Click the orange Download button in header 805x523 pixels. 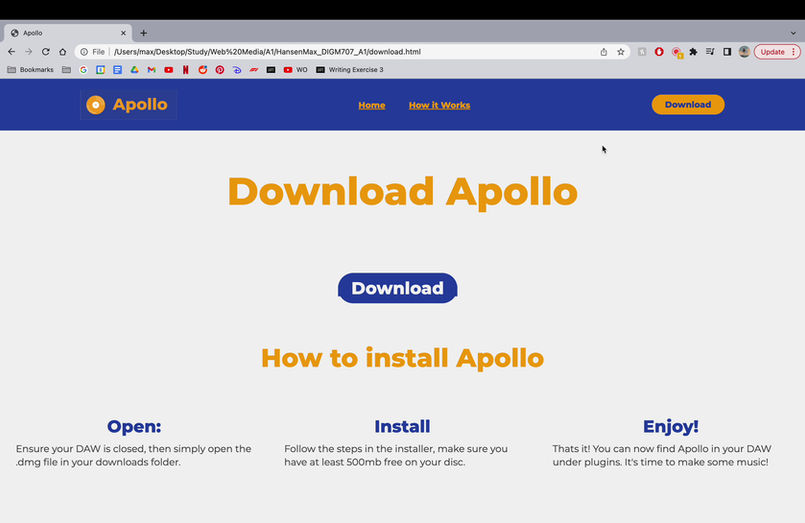pos(688,105)
